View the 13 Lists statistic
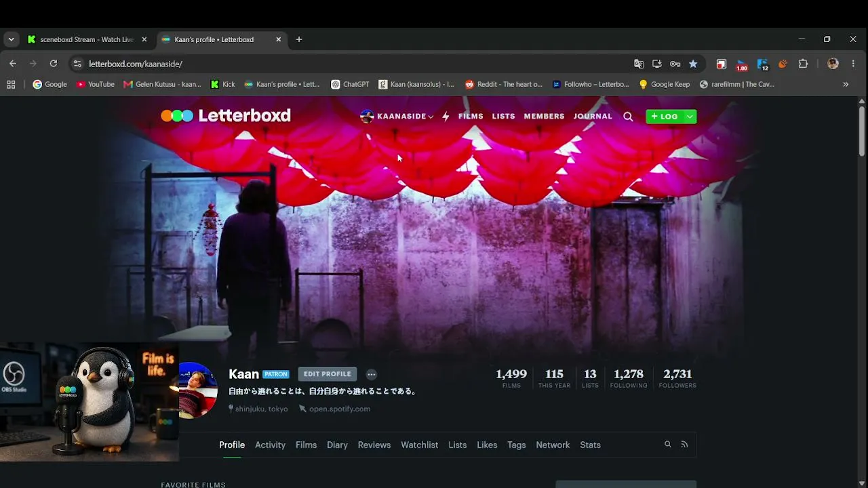This screenshot has width=868, height=488. pos(590,378)
